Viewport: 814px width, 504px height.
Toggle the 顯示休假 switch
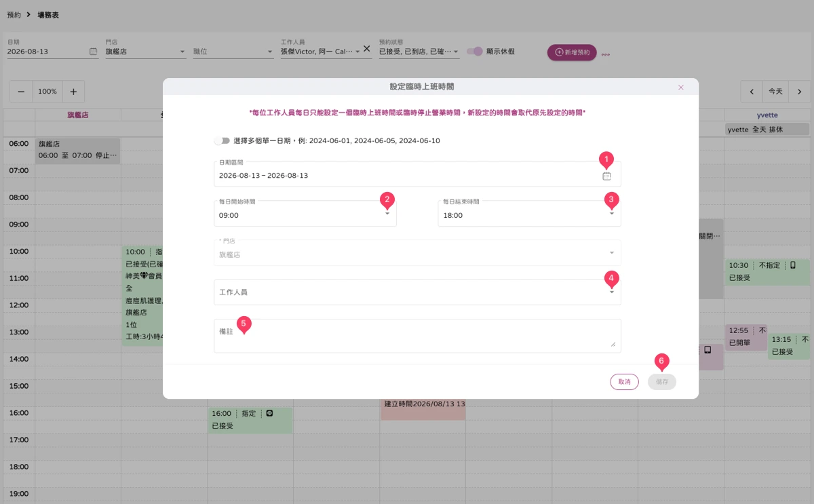[475, 52]
